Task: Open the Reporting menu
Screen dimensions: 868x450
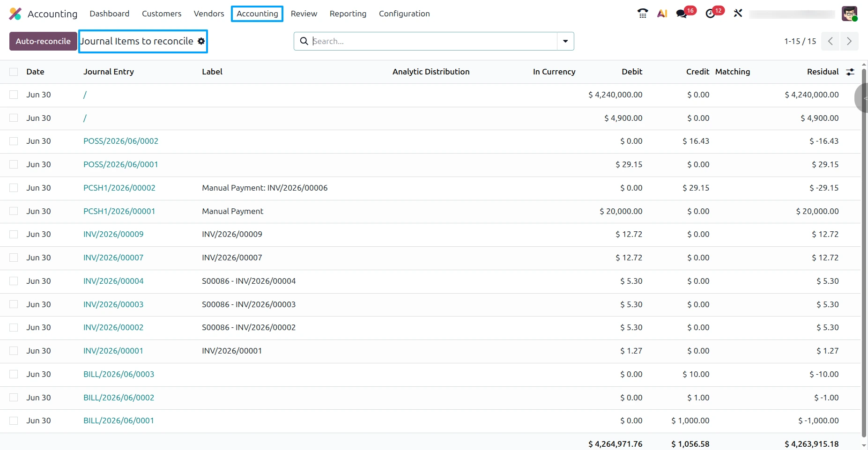Action: tap(348, 14)
